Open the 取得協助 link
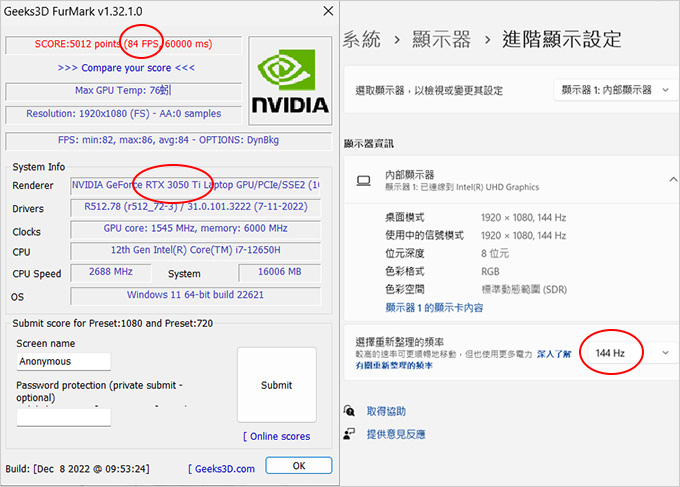680x487 pixels. pos(386,411)
